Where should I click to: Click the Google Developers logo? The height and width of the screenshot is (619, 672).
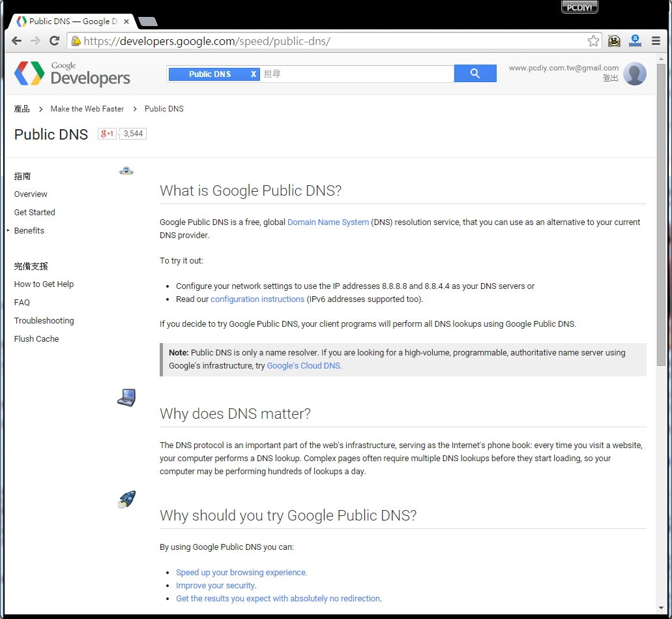click(x=72, y=73)
